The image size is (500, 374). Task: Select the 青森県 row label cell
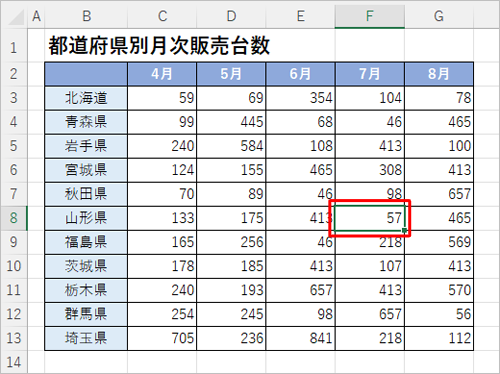[x=86, y=122]
